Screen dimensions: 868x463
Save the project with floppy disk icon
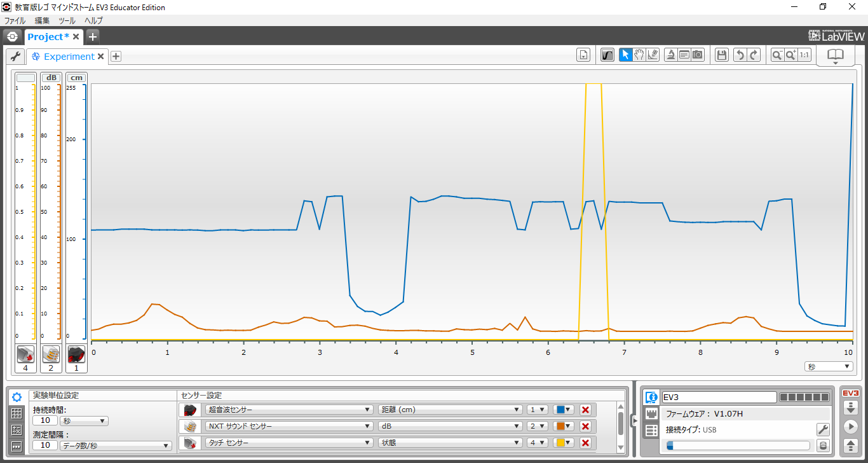click(x=721, y=55)
